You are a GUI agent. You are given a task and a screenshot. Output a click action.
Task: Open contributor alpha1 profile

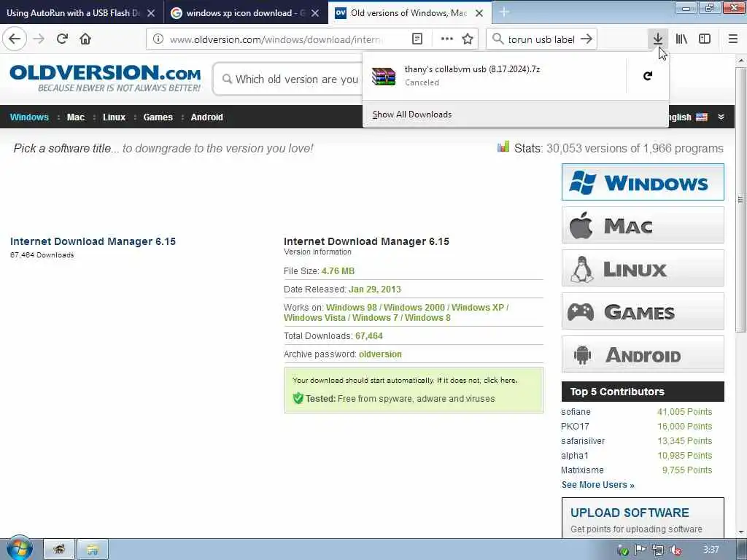click(x=575, y=456)
